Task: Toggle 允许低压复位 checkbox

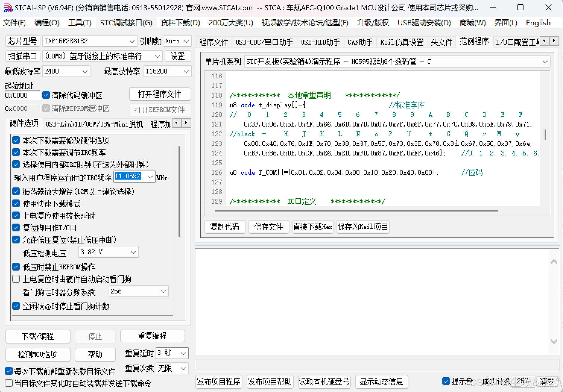Action: coord(16,240)
